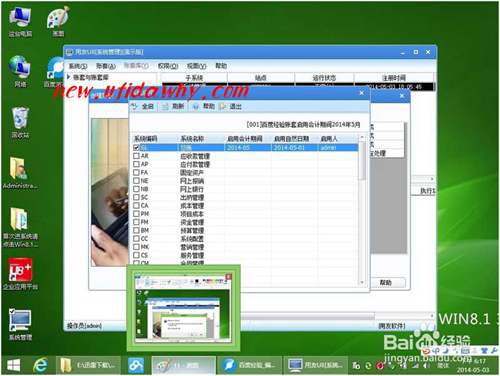Click the Internet Explorer taskbar icon

[x=40, y=365]
